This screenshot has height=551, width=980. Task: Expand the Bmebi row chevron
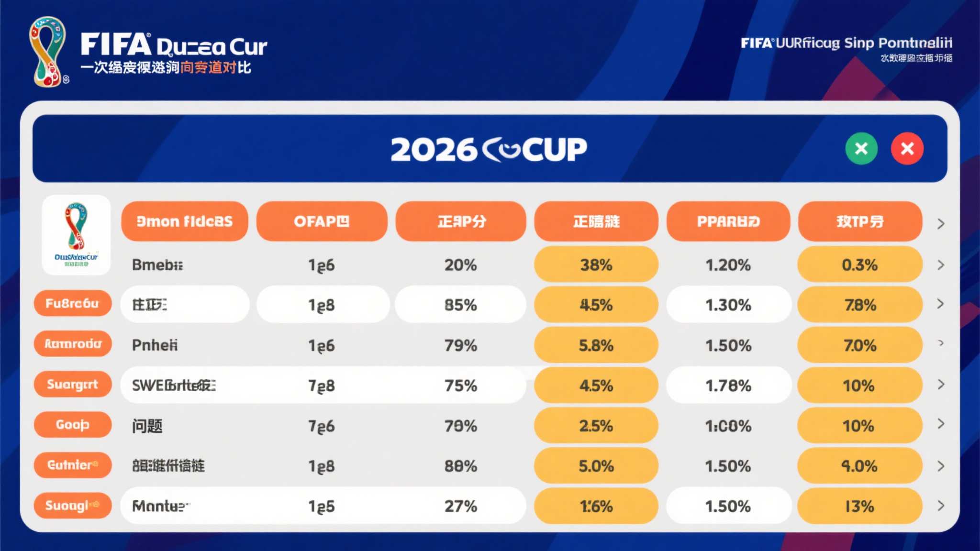click(941, 265)
